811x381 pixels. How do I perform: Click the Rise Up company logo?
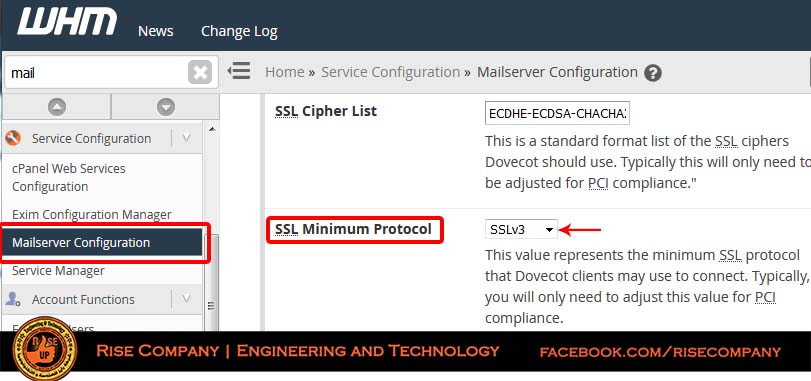[x=44, y=349]
